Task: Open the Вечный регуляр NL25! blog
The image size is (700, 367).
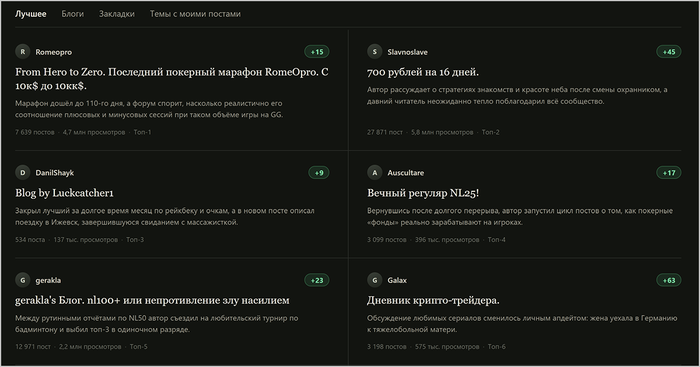Action: (423, 193)
